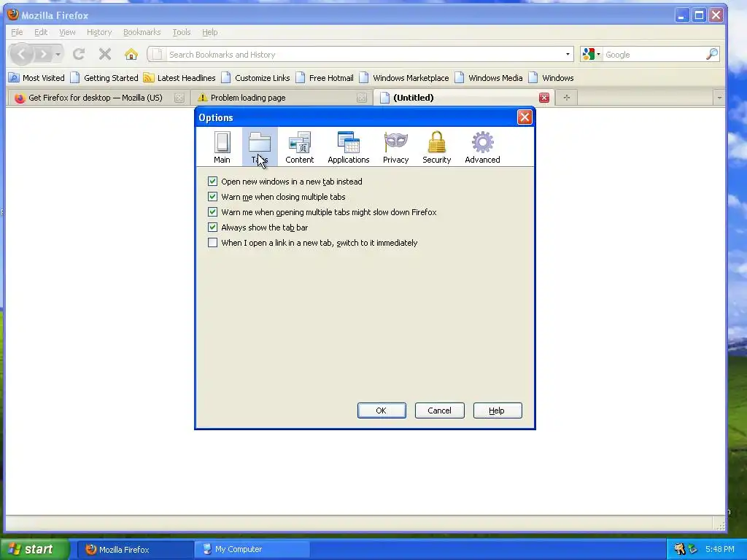Select the Tabs options panel
The image size is (747, 560).
[x=260, y=147]
